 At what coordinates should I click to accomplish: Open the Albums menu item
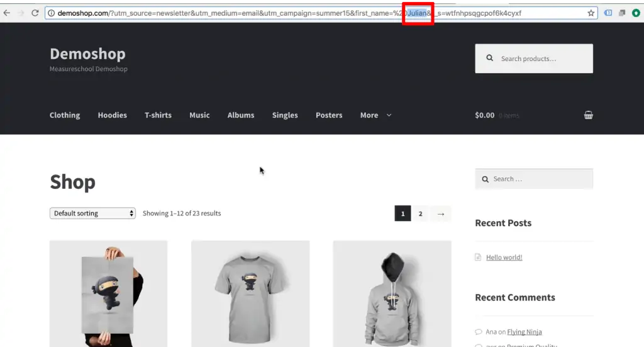(241, 115)
